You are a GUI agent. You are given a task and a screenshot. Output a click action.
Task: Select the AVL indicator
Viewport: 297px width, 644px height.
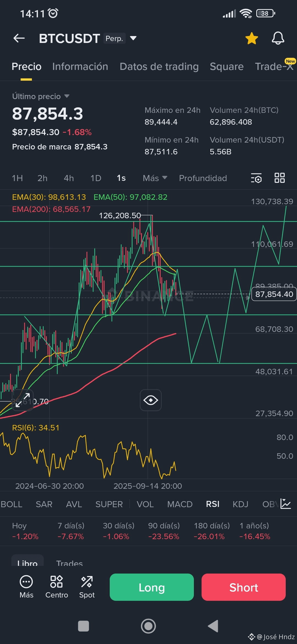74,504
